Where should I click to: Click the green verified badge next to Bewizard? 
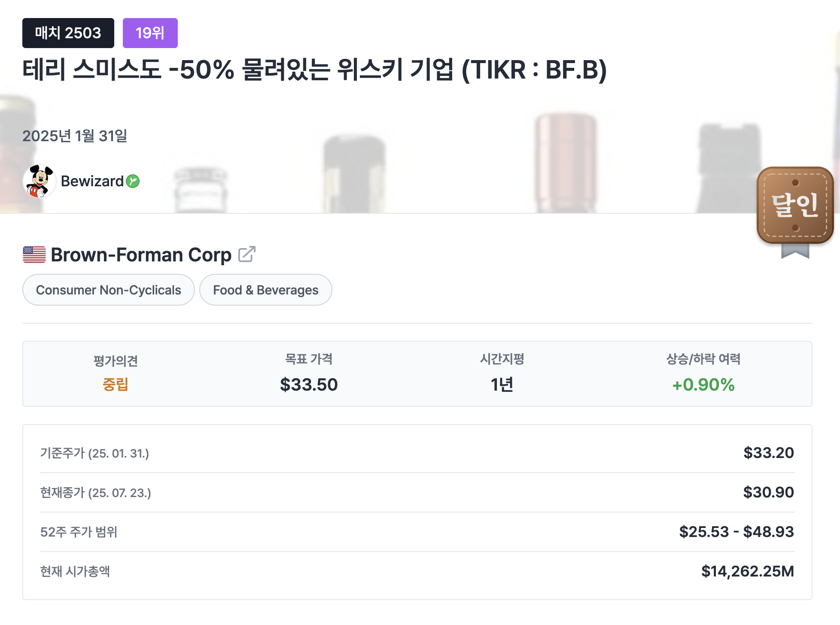(x=133, y=182)
